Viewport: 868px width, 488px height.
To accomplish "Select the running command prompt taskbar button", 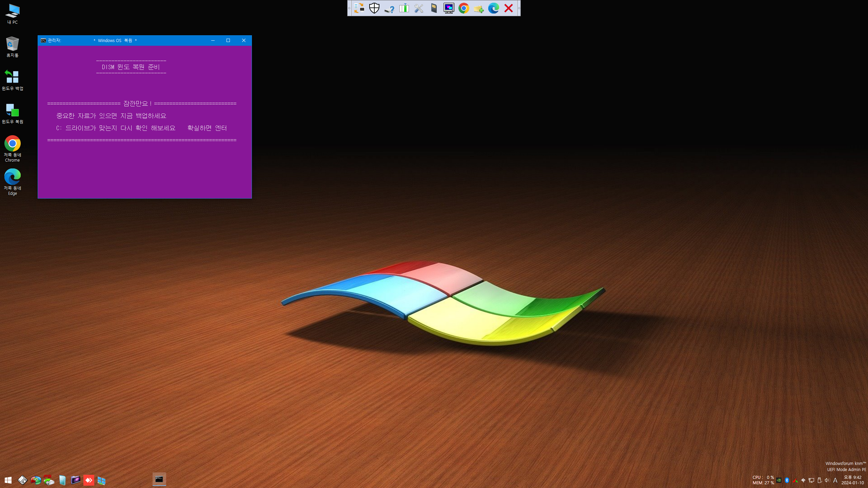I will (159, 480).
